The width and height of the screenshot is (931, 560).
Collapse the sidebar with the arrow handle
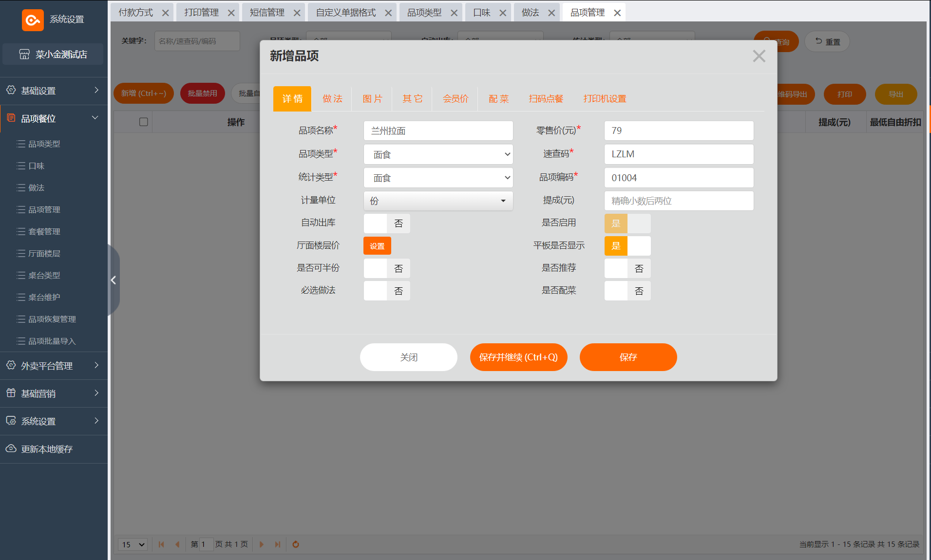pyautogui.click(x=114, y=280)
